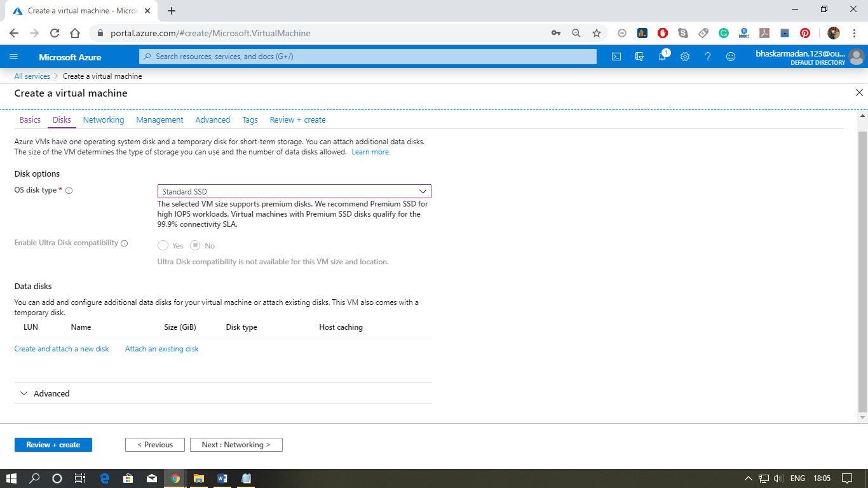This screenshot has height=488, width=868.
Task: Open Chrome's three-dot menu
Action: pos(853,32)
